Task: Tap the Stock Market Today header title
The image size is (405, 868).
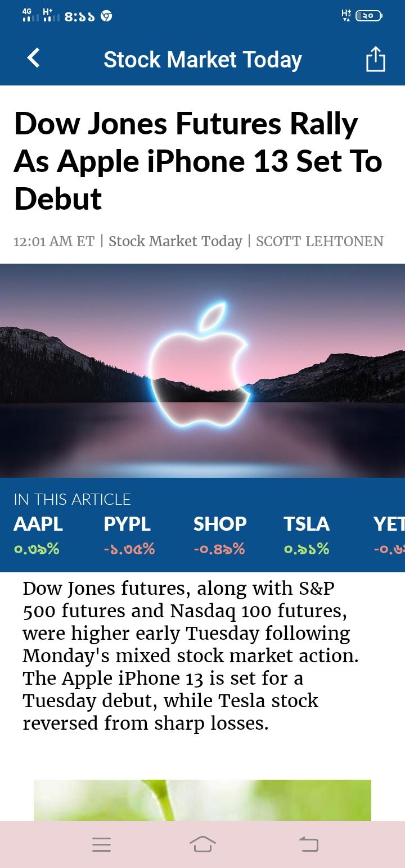Action: [202, 60]
